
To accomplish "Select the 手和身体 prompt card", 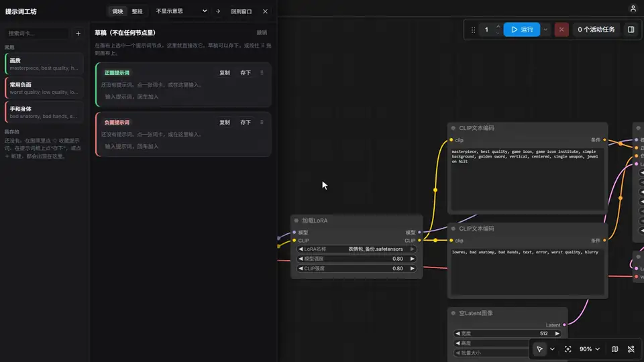I will (44, 112).
